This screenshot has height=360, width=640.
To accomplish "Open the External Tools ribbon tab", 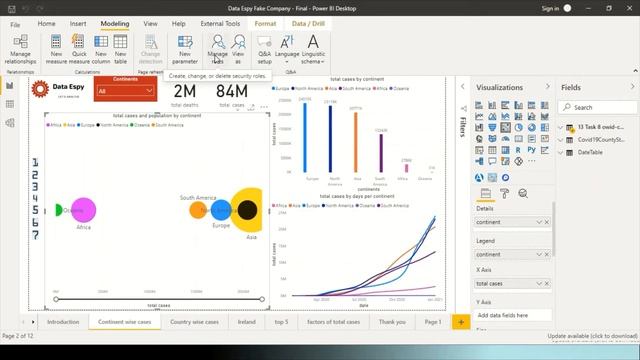I will (x=220, y=24).
